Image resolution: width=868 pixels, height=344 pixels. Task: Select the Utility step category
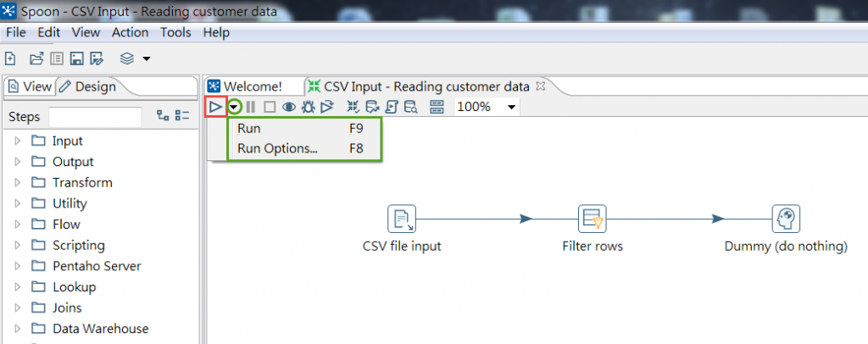click(x=70, y=203)
